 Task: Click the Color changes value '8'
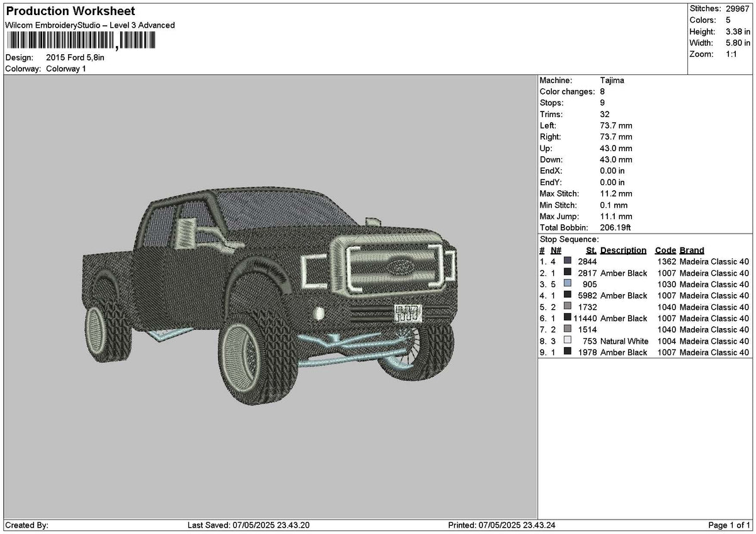(602, 92)
